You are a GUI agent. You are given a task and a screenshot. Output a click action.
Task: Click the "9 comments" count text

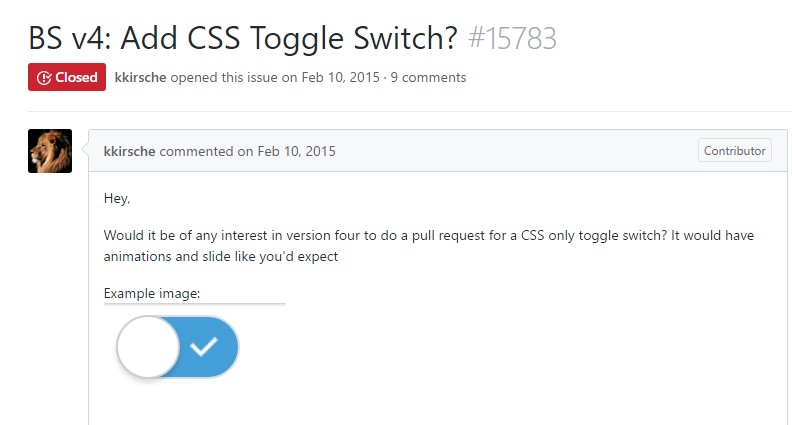[x=430, y=77]
